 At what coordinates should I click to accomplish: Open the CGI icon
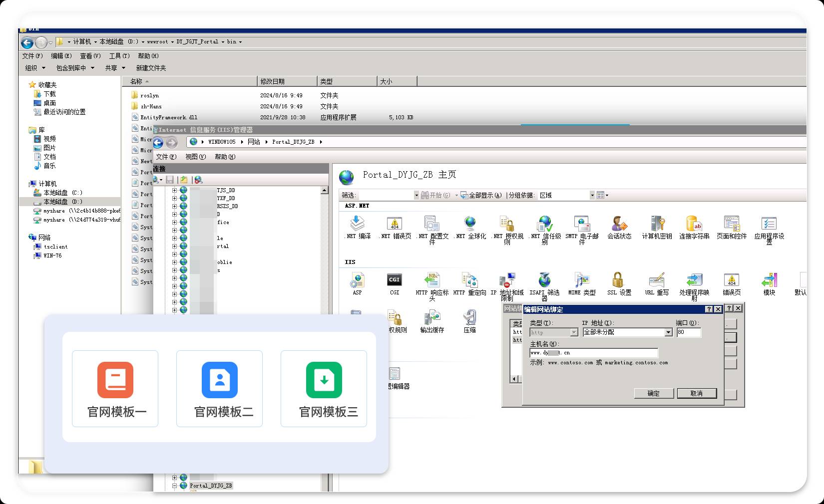(x=395, y=283)
